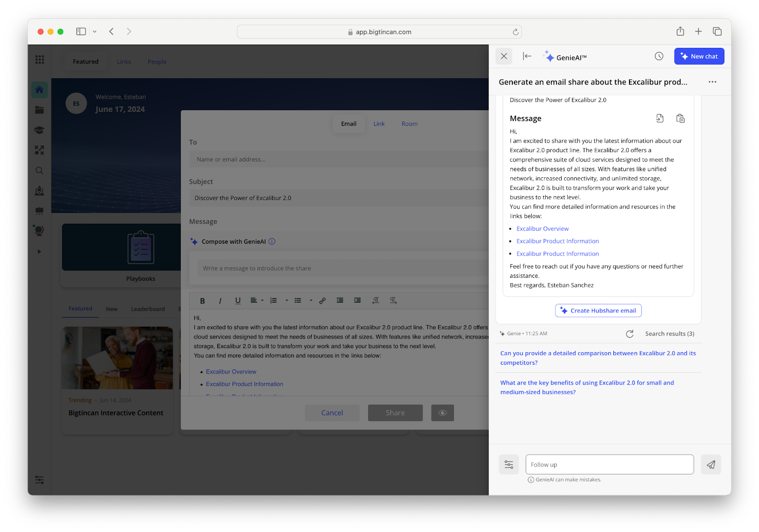This screenshot has height=532, width=759.
Task: Toggle the email preview eye button
Action: [442, 413]
